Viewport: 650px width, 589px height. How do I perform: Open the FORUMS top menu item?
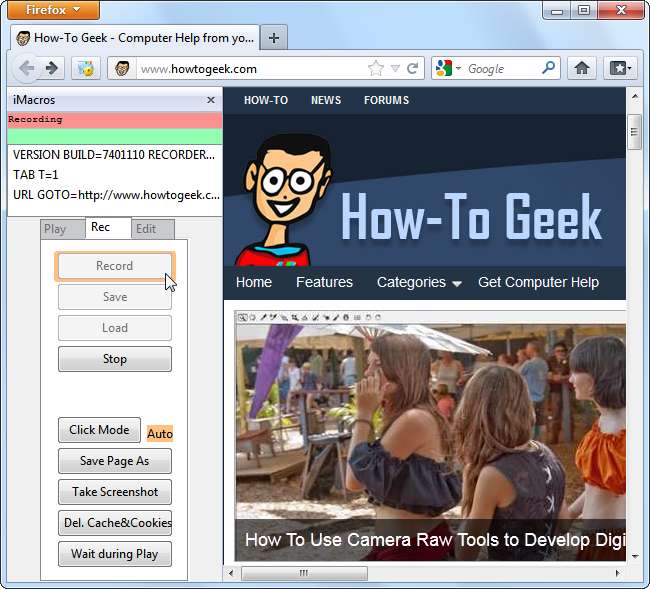pos(386,100)
